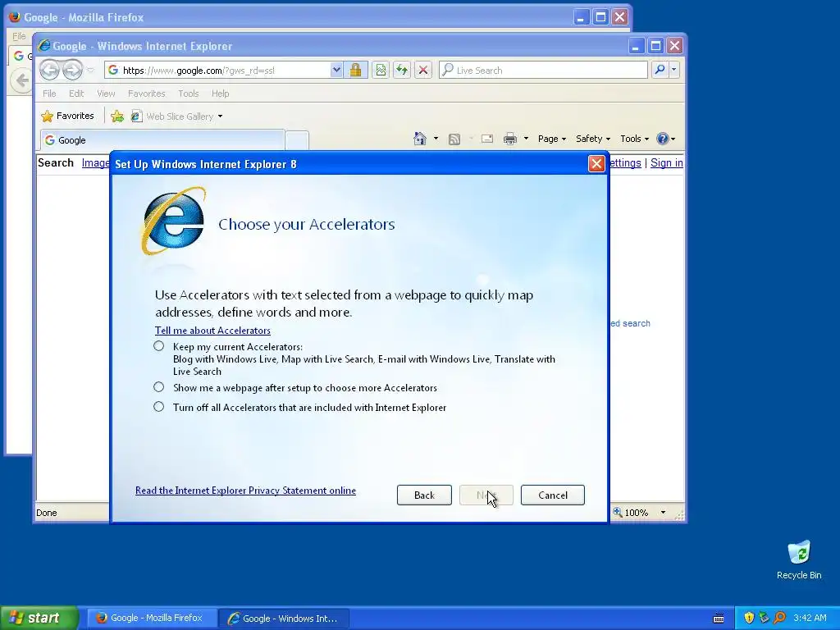
Task: Click the IE Back navigation arrow
Action: coord(50,70)
